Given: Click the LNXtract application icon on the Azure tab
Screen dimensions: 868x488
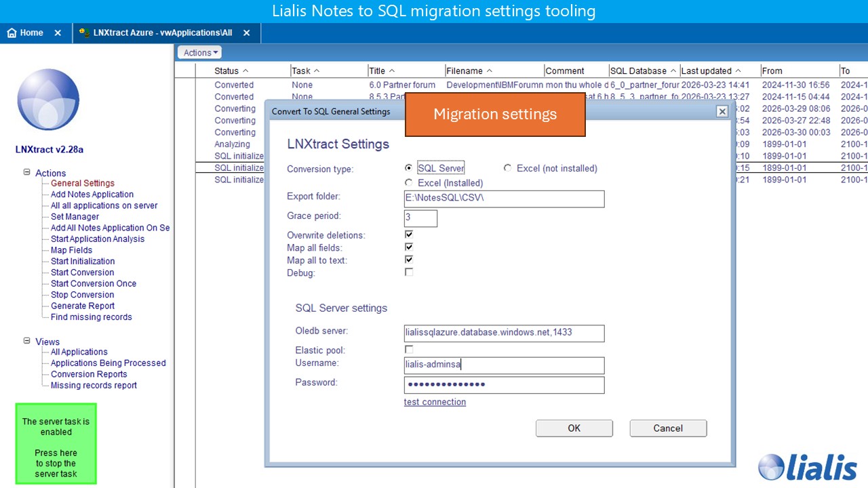Looking at the screenshot, I should (85, 32).
